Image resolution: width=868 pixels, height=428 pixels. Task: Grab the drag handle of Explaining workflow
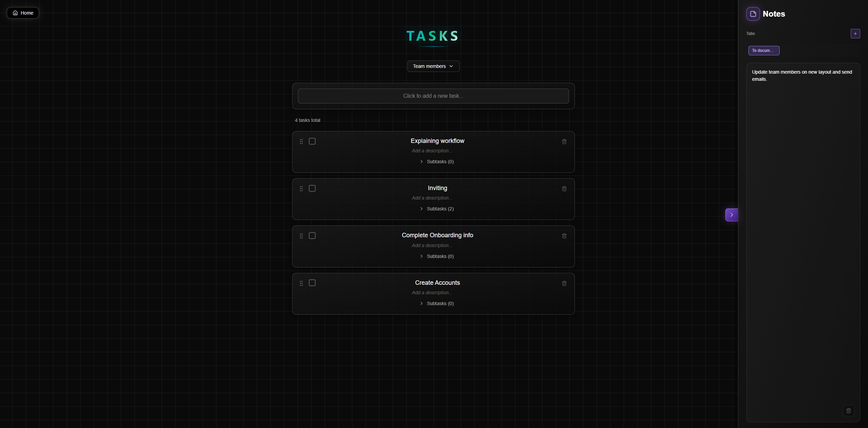301,141
